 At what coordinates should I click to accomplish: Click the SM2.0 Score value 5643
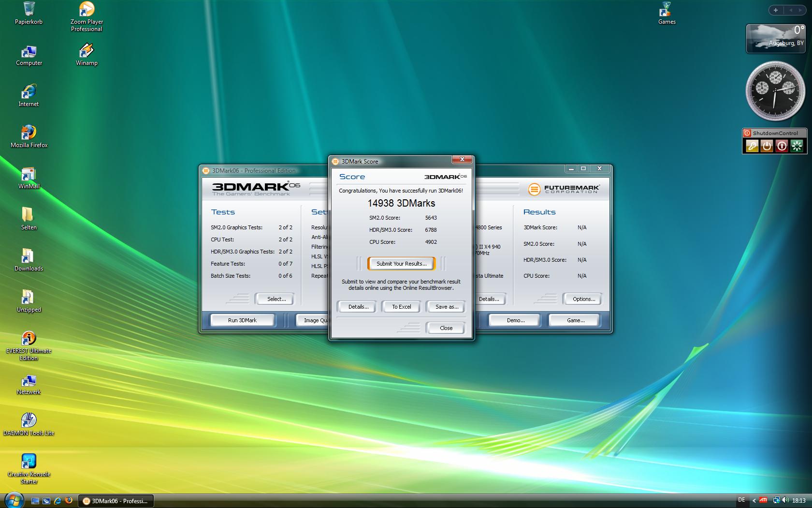pyautogui.click(x=431, y=218)
